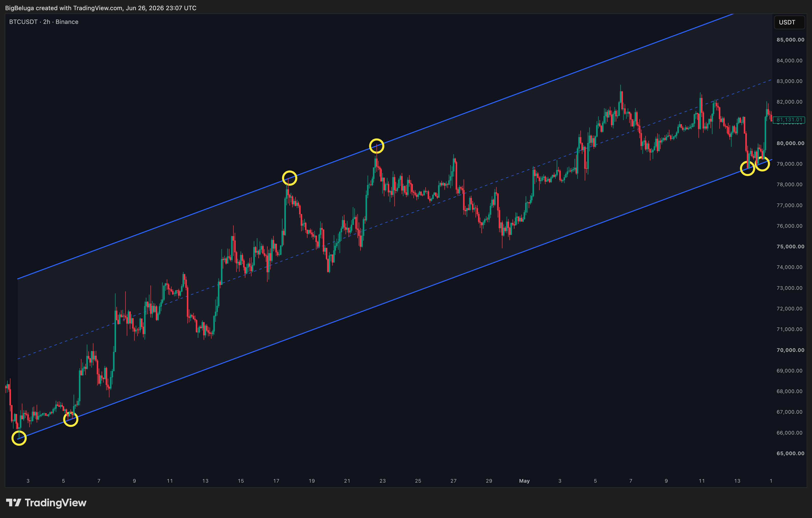Click the 74,000.00 price axis label
Image resolution: width=812 pixels, height=518 pixels.
789,267
